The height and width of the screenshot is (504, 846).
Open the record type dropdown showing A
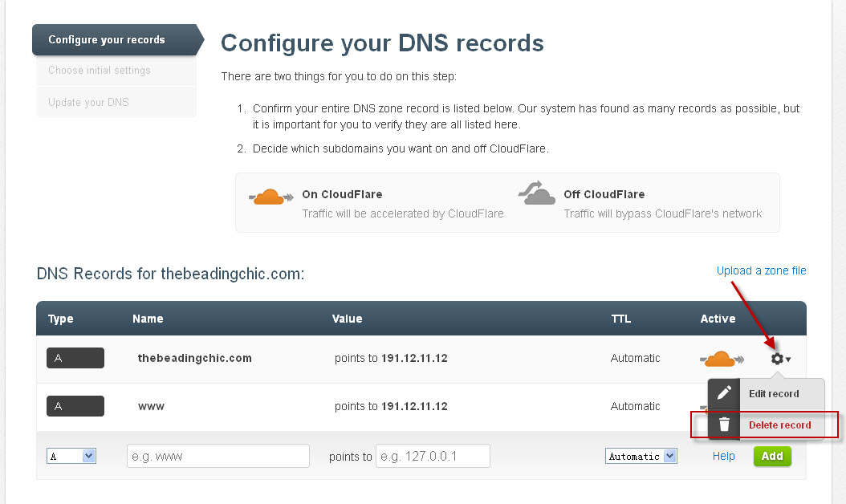pyautogui.click(x=71, y=455)
